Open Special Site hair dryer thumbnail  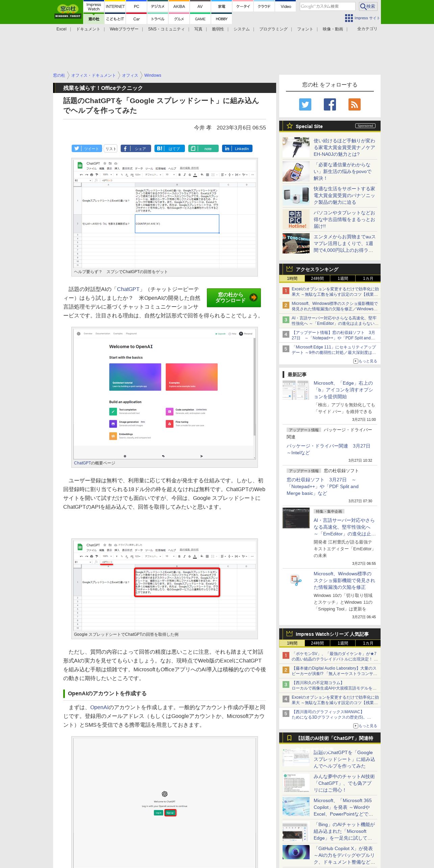(296, 147)
